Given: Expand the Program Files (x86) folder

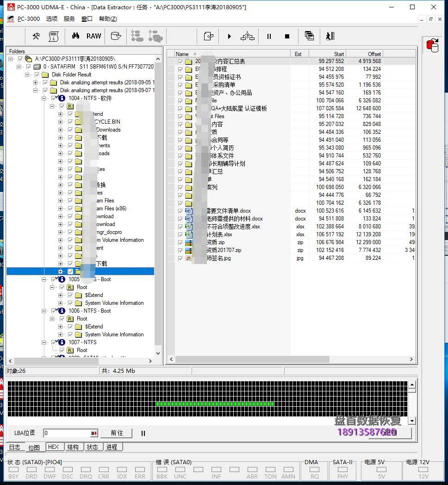Looking at the screenshot, I should pos(60,208).
